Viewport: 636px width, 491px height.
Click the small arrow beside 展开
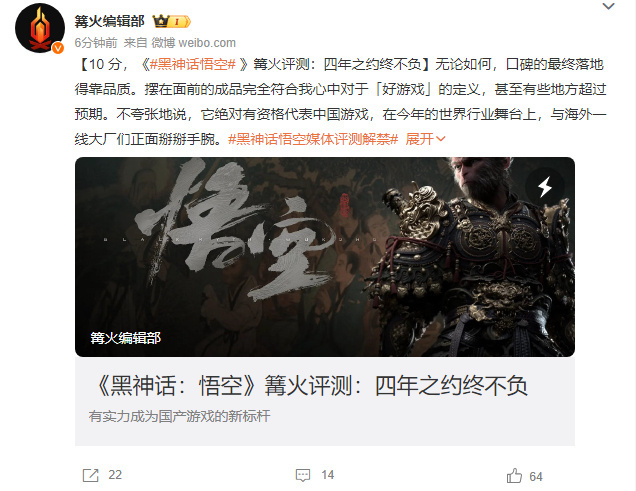[x=440, y=139]
